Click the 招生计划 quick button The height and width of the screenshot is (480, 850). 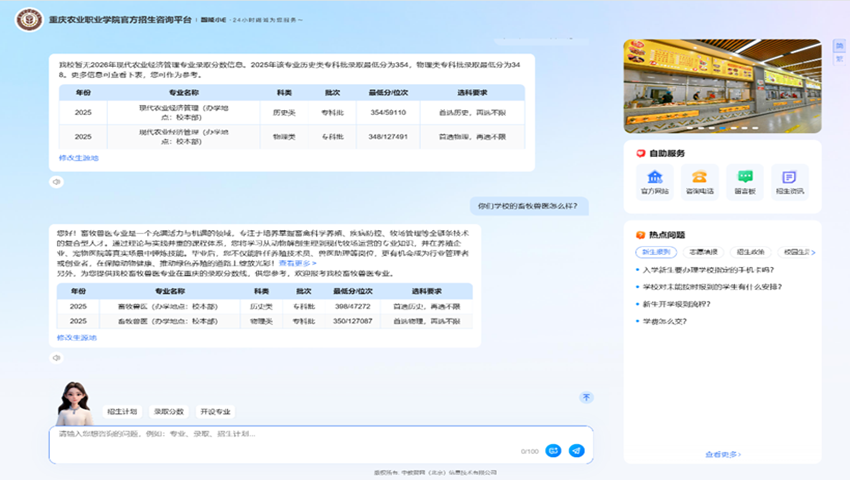pos(121,411)
